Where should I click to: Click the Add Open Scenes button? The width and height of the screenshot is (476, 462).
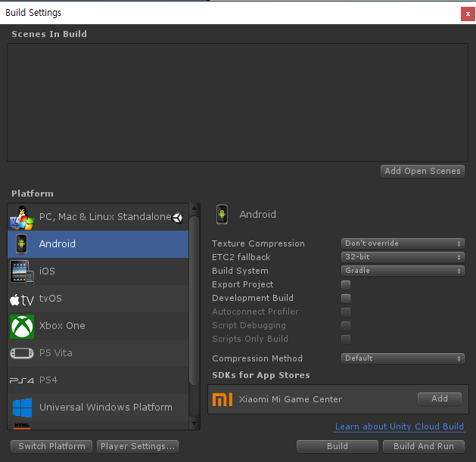click(422, 171)
